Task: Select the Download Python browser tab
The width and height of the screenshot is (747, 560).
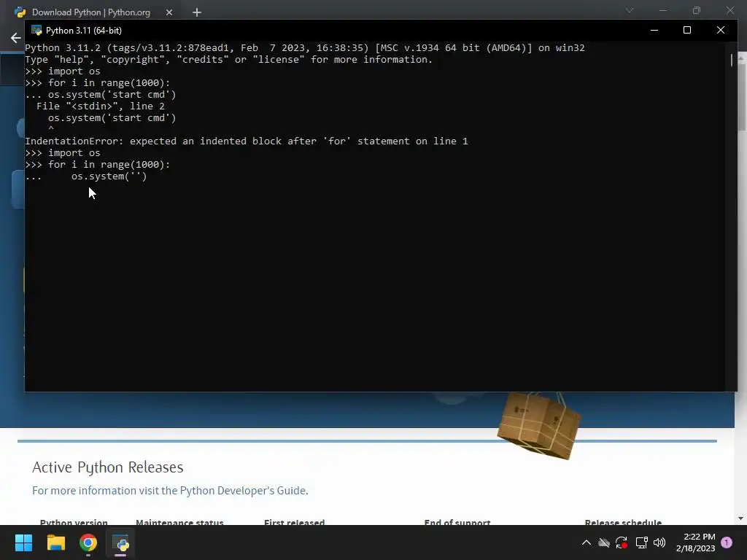Action: 90,12
